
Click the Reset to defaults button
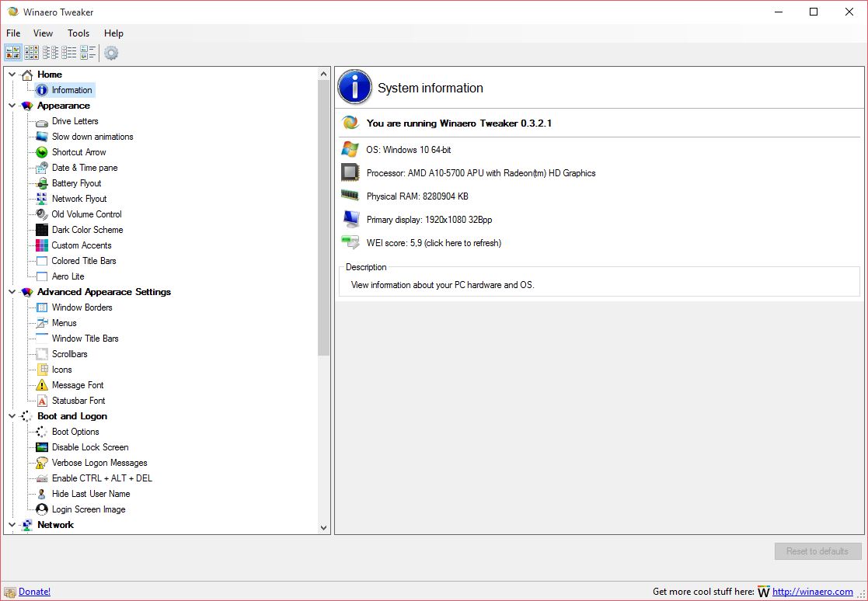(817, 551)
